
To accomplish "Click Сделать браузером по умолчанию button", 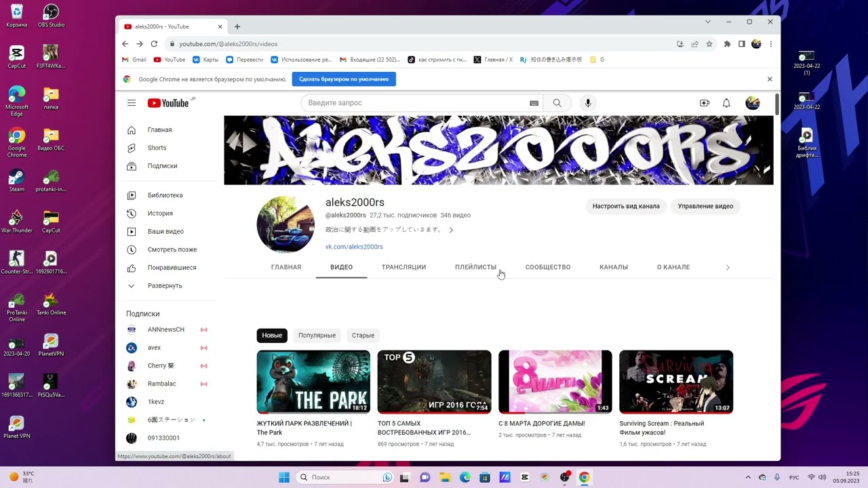I will pos(344,79).
